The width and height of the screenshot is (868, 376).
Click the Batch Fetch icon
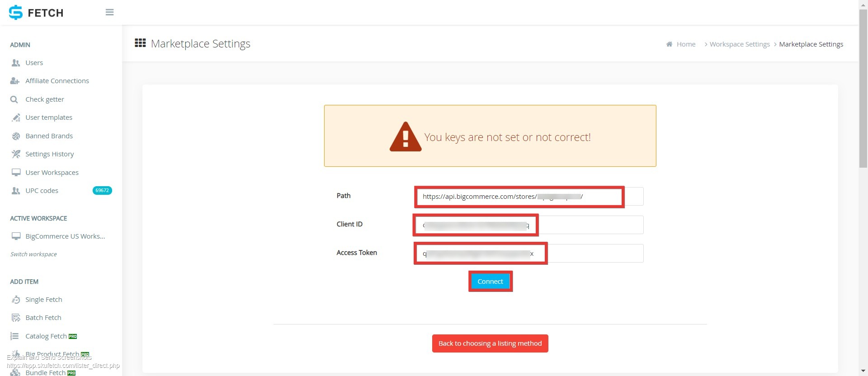click(x=16, y=318)
